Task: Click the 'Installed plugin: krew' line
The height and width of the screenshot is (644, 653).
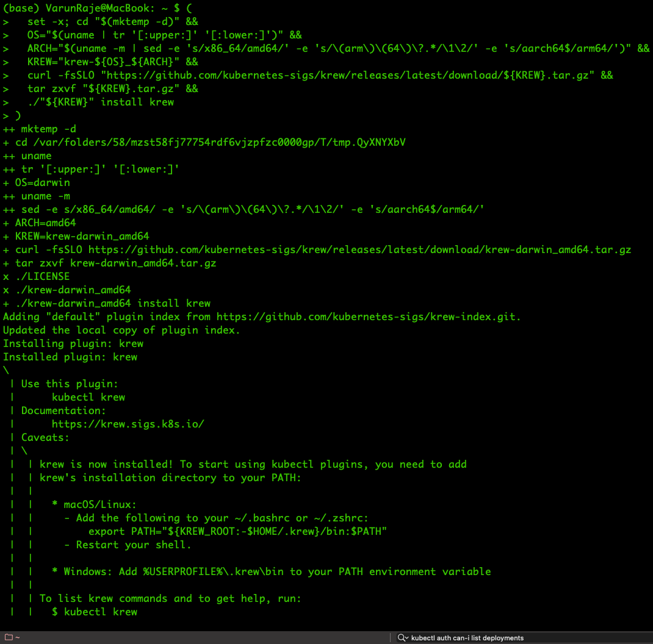Action: 70,357
